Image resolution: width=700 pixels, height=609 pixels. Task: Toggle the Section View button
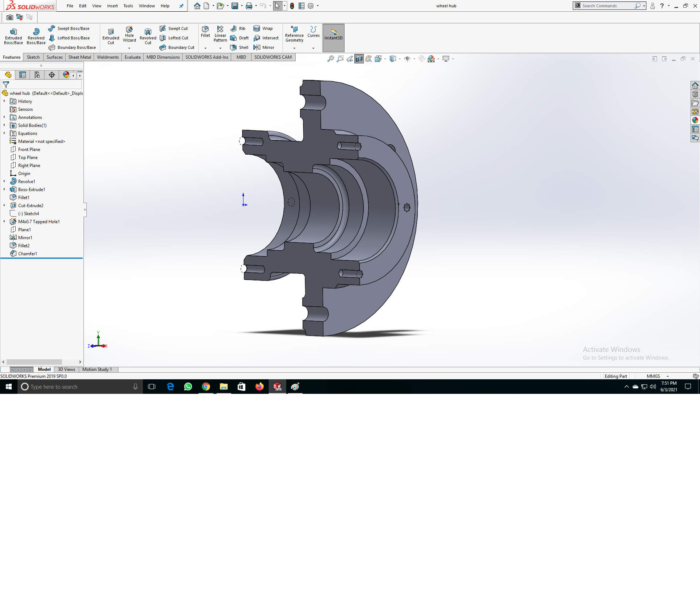pos(359,59)
